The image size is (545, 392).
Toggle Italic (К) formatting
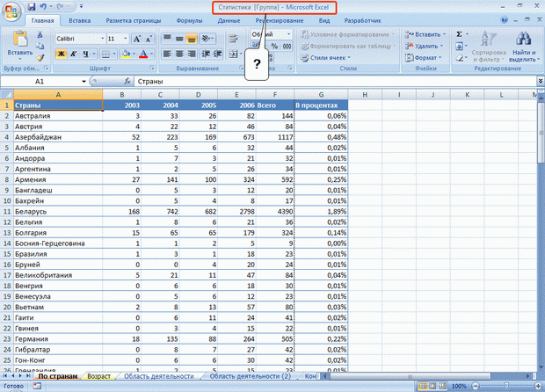(73, 54)
